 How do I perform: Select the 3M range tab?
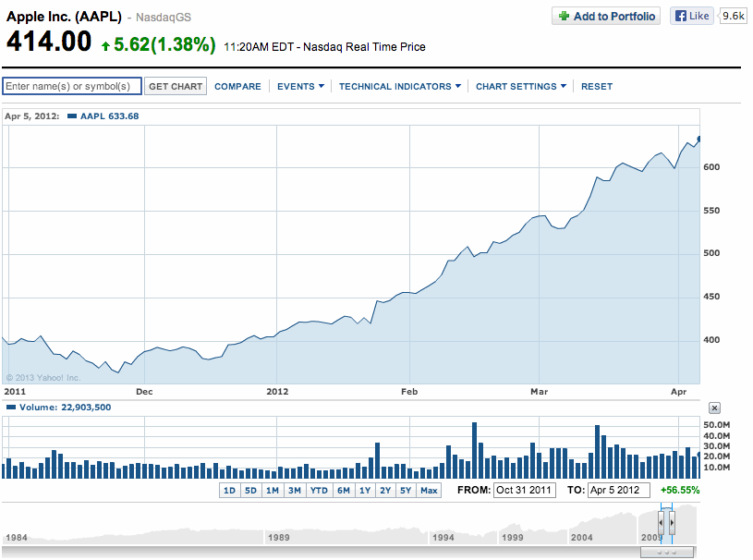pos(295,491)
